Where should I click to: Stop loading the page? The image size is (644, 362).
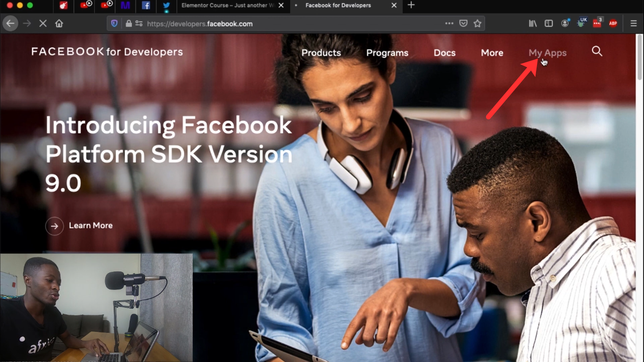click(43, 24)
